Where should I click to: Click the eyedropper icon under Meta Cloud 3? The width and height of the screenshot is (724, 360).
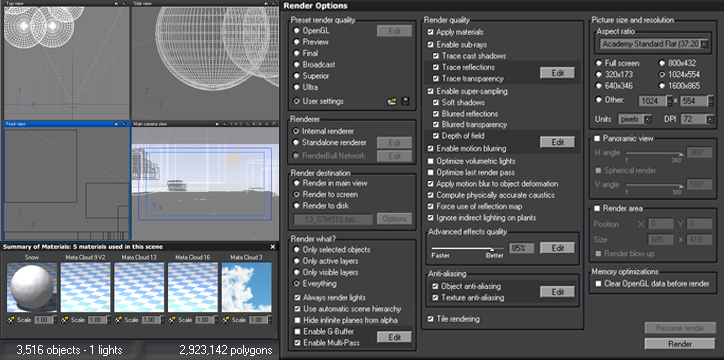click(x=225, y=319)
